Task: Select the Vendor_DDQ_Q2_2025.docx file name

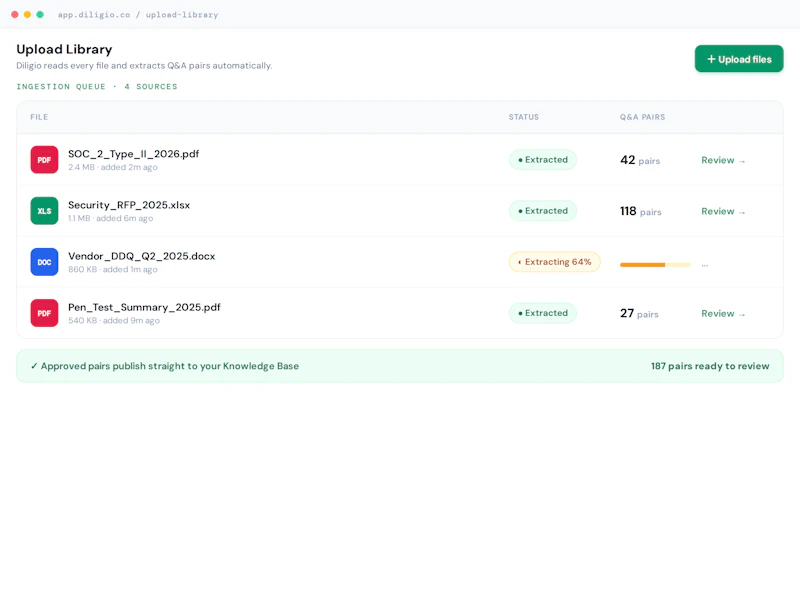Action: [x=142, y=256]
